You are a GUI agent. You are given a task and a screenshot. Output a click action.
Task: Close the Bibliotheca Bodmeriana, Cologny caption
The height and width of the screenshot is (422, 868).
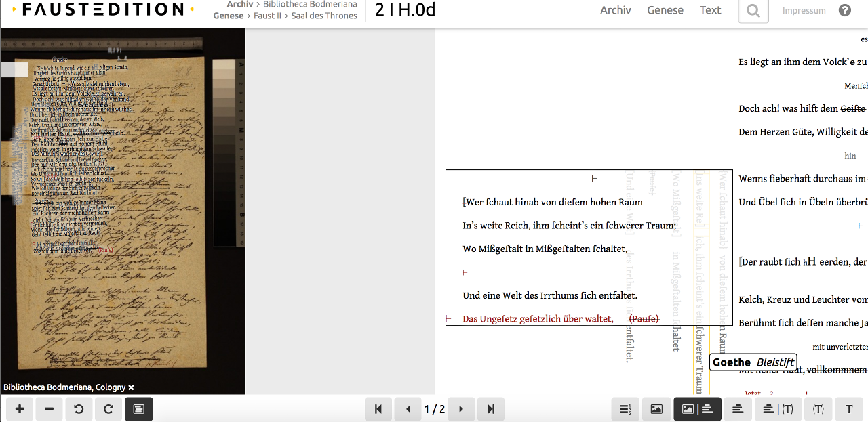[x=132, y=387]
